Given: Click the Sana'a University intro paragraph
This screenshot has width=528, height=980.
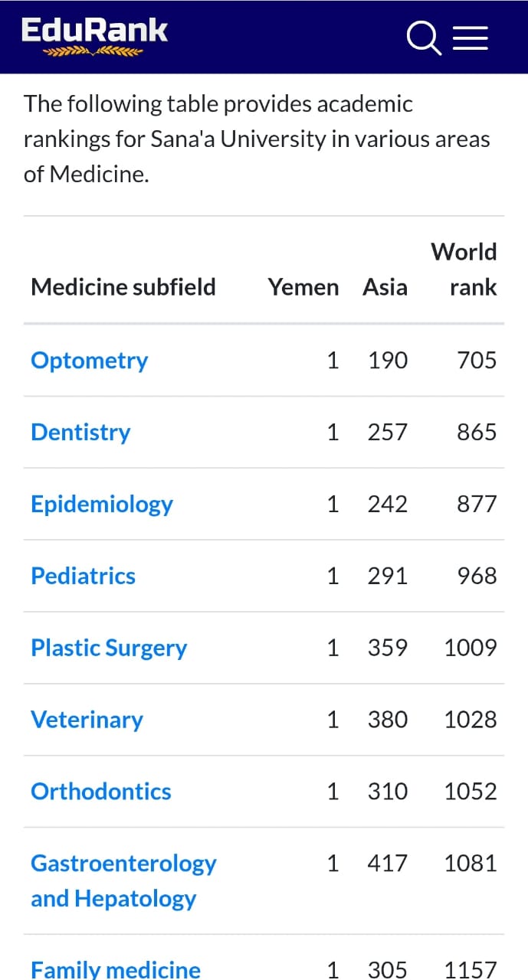Looking at the screenshot, I should point(257,139).
